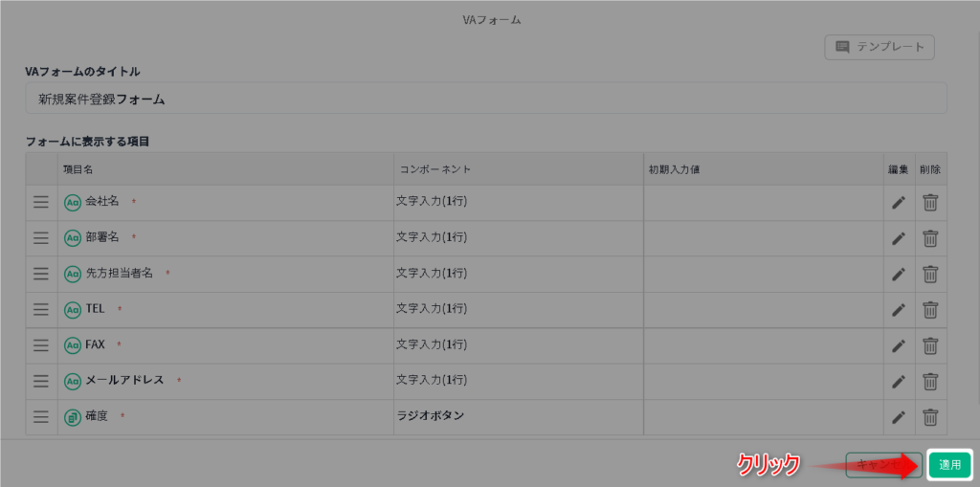Click the TEL row pencil edit icon

pyautogui.click(x=898, y=309)
